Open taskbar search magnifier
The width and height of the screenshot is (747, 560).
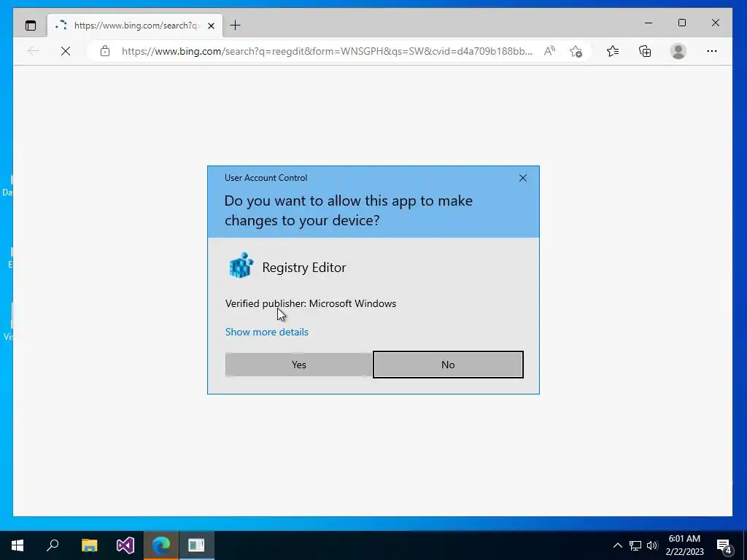click(53, 545)
